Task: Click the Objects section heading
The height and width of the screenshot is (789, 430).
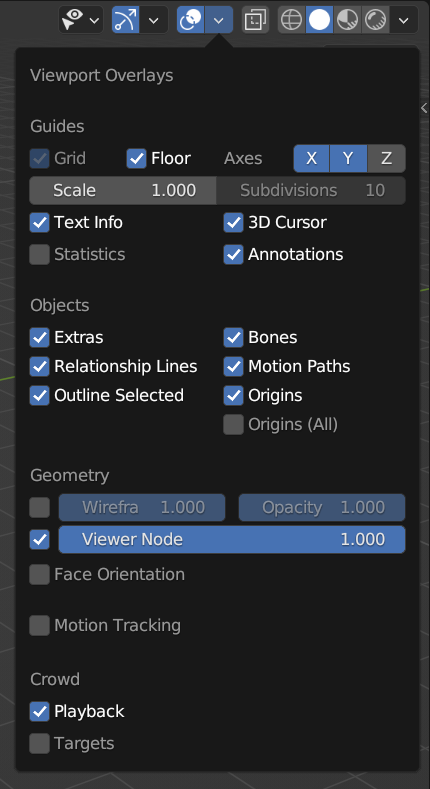Action: click(60, 306)
